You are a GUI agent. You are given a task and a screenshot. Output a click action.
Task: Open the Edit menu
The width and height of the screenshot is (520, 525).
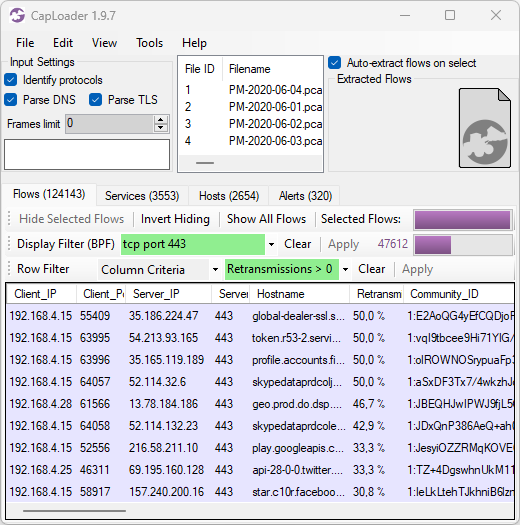(x=63, y=43)
